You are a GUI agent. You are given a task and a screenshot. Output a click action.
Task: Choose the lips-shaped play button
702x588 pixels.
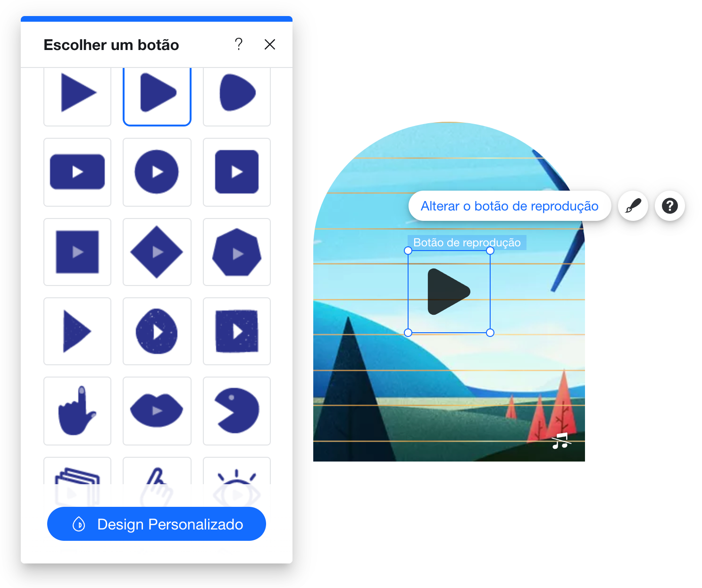[x=157, y=411]
